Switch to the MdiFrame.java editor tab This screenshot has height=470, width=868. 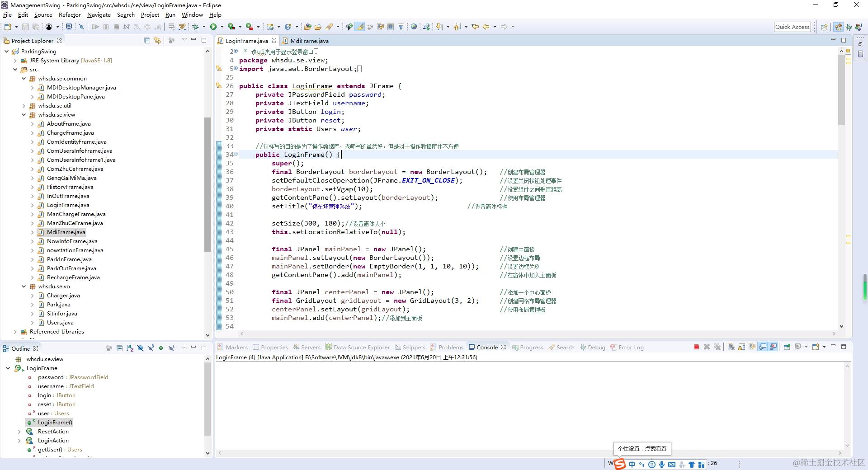[306, 41]
